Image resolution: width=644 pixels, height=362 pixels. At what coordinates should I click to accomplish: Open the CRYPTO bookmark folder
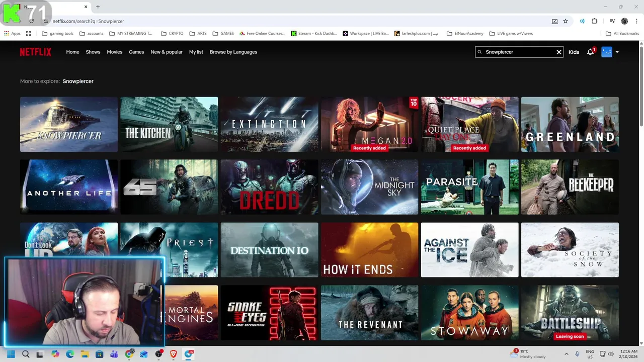(x=172, y=34)
